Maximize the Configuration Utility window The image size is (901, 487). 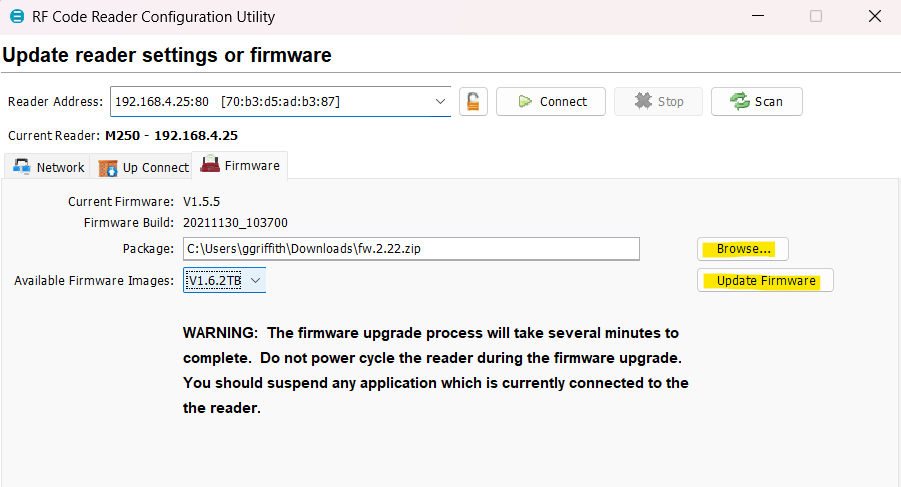pyautogui.click(x=816, y=17)
